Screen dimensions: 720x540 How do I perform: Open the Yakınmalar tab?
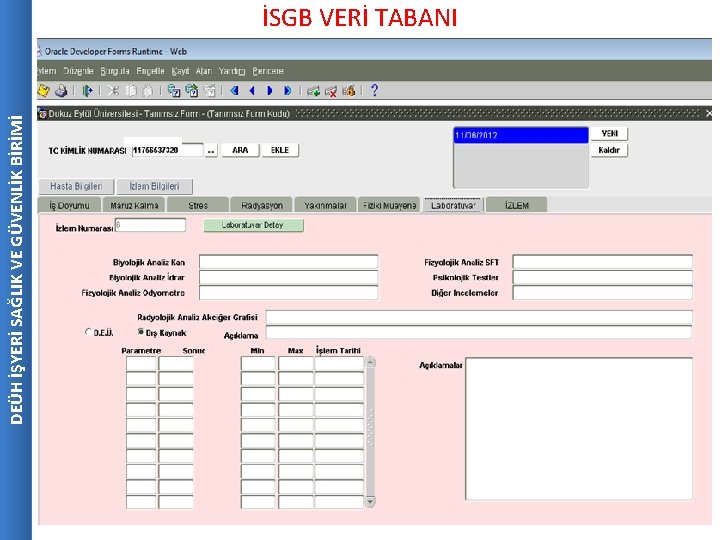pos(326,205)
